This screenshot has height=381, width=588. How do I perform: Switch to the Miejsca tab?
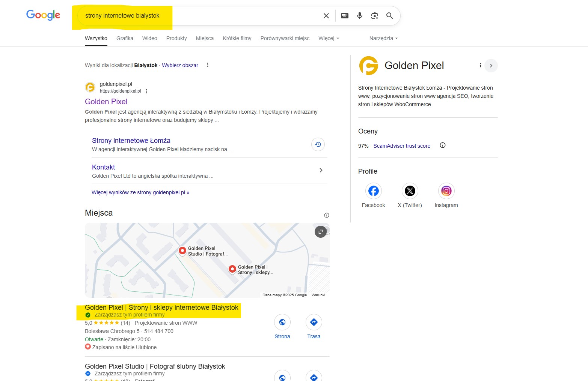[x=205, y=38]
